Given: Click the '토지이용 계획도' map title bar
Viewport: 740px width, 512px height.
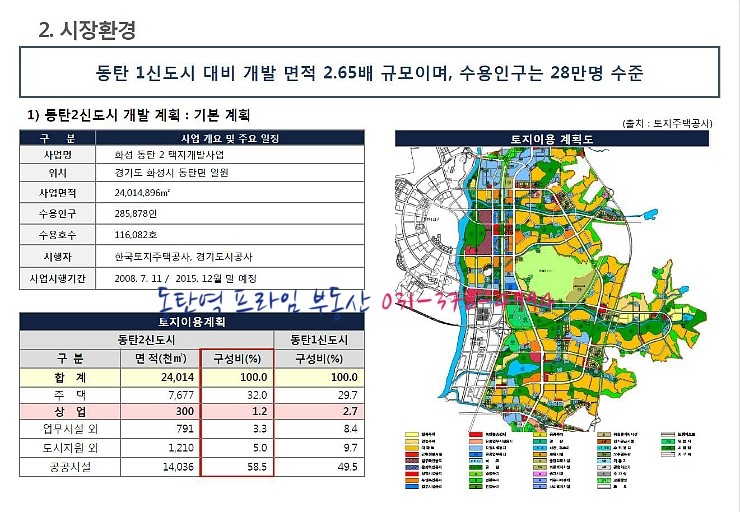Looking at the screenshot, I should pos(552,139).
